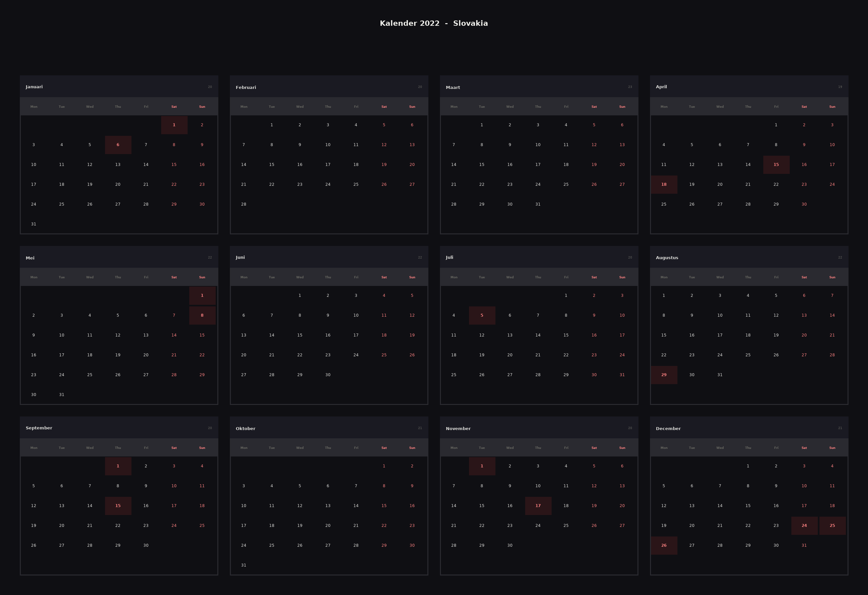
Task: Select May 8 highlighted Sunday
Action: (x=202, y=315)
